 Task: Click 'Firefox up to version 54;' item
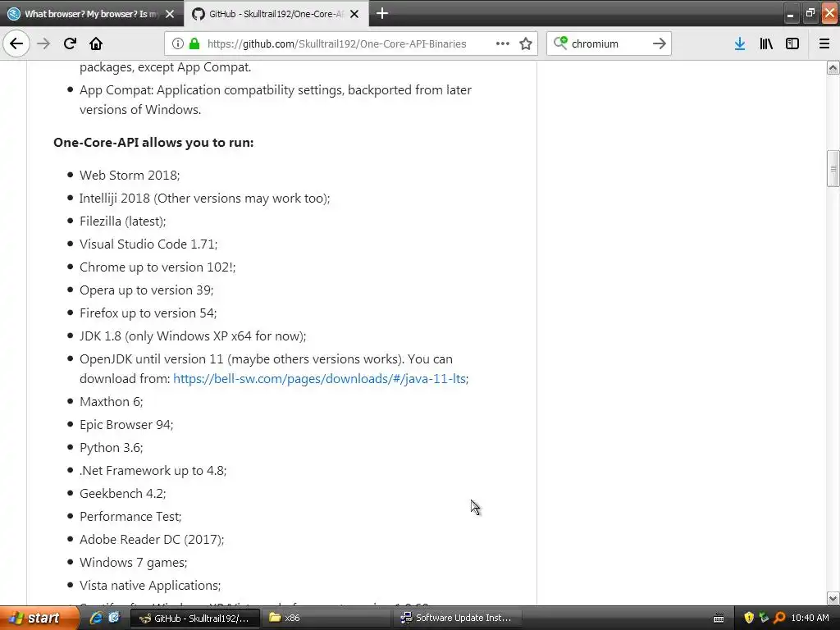148,313
